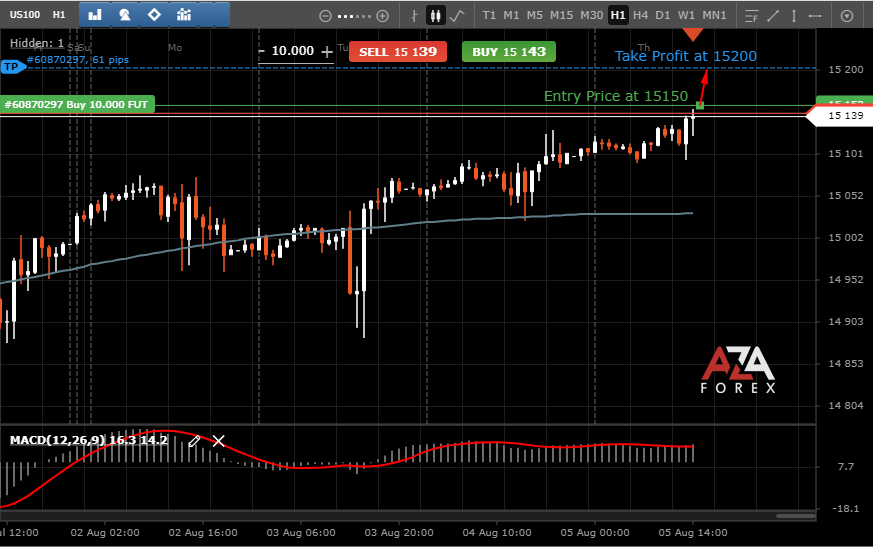The width and height of the screenshot is (873, 547).
Task: Click the 14 804 price axis label
Action: coord(846,406)
